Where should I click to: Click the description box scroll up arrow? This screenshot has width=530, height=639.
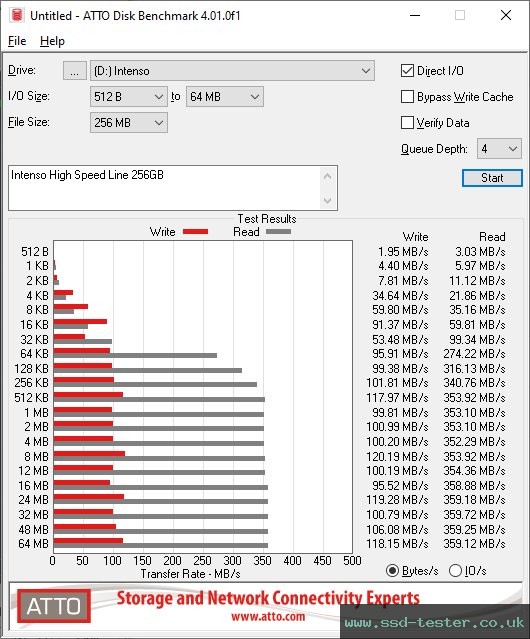click(x=328, y=176)
